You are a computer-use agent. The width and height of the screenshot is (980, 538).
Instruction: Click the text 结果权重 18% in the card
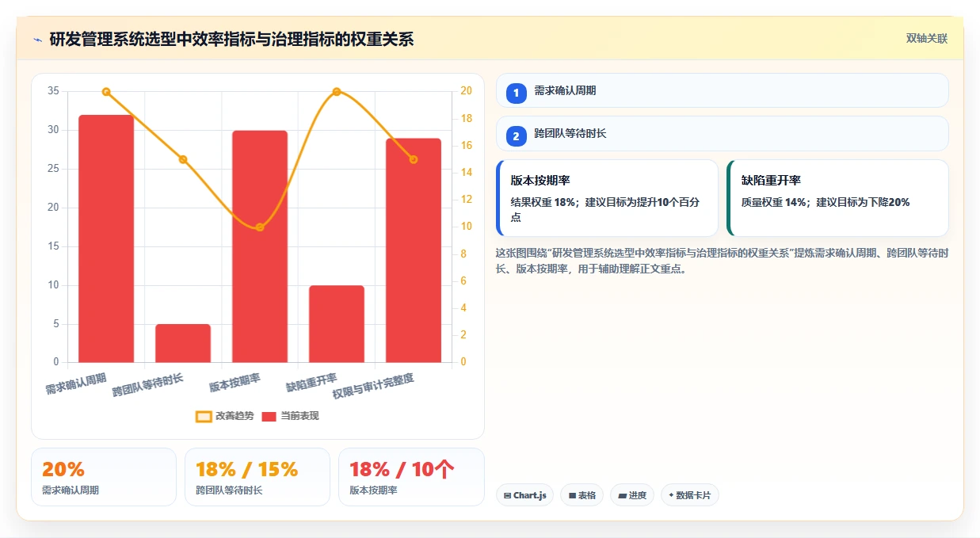click(543, 203)
